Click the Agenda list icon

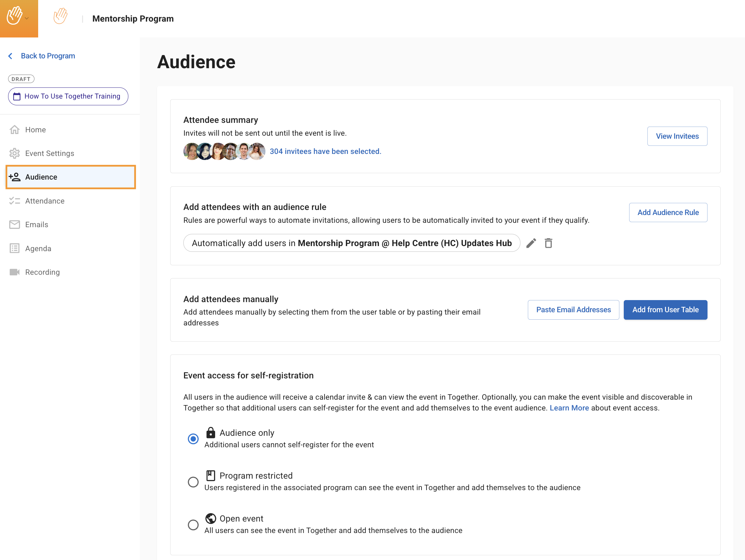coord(15,248)
